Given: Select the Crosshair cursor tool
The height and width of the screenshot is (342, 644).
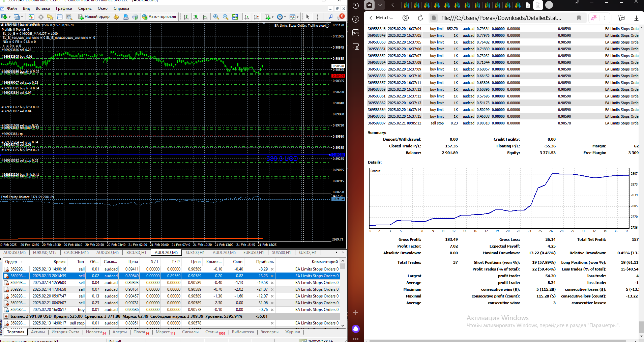Looking at the screenshot, I should [x=317, y=17].
